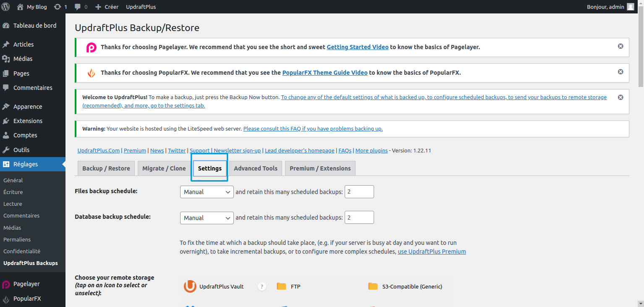
Task: Switch to Backup / Restore tab
Action: [106, 168]
